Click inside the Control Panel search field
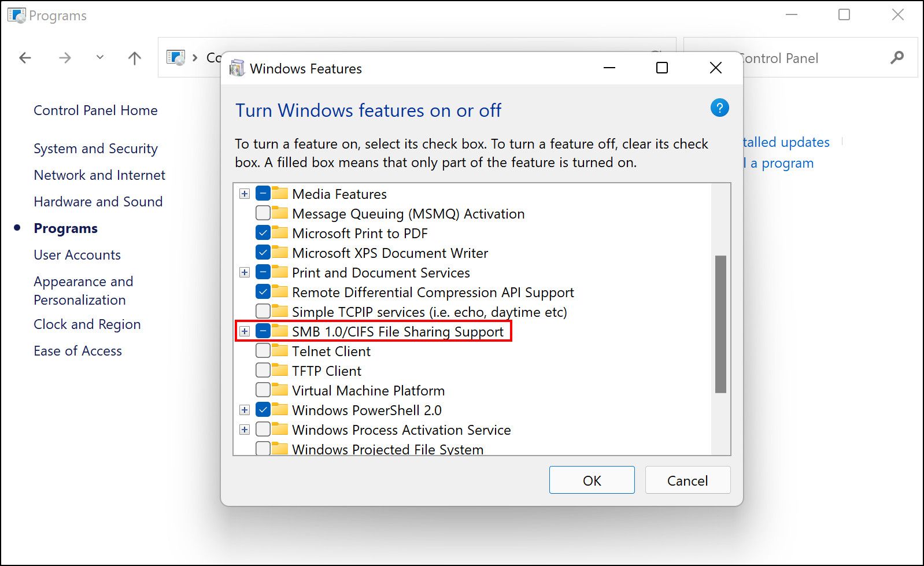Image resolution: width=924 pixels, height=566 pixels. click(810, 57)
